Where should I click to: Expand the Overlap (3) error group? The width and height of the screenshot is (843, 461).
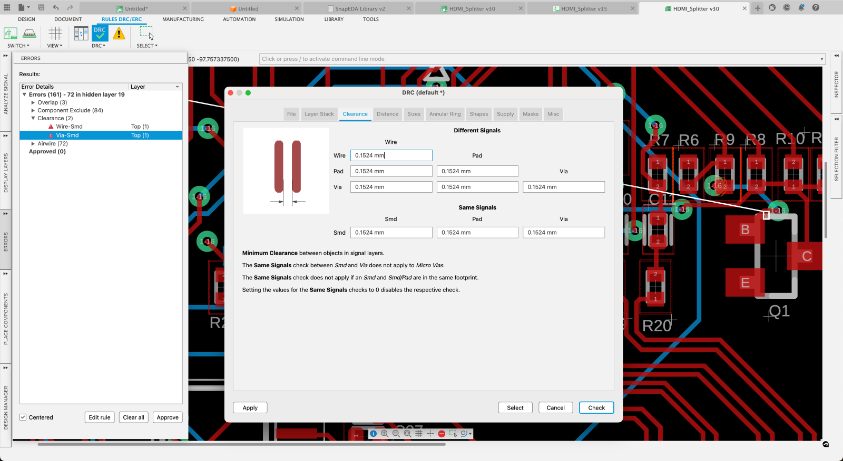[x=33, y=102]
